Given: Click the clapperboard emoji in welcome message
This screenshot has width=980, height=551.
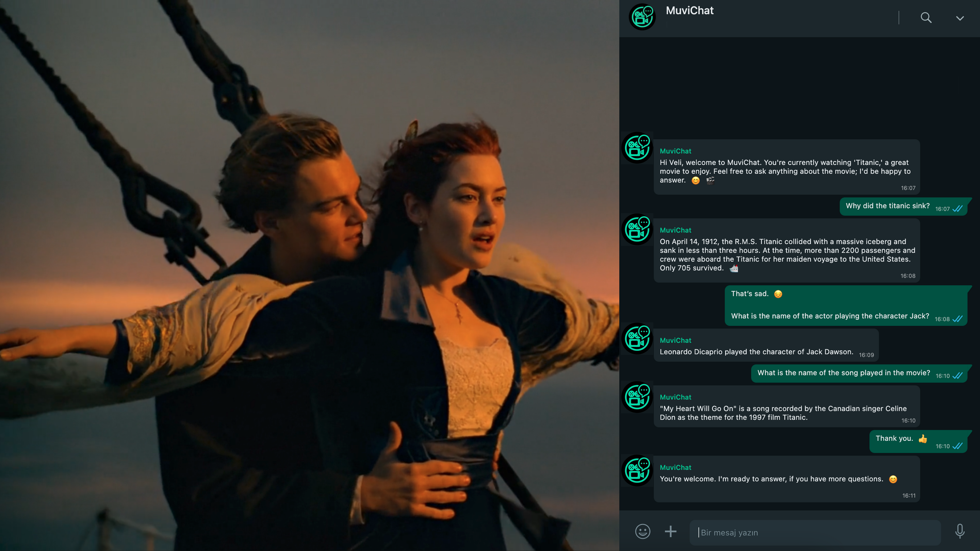Looking at the screenshot, I should pos(710,180).
